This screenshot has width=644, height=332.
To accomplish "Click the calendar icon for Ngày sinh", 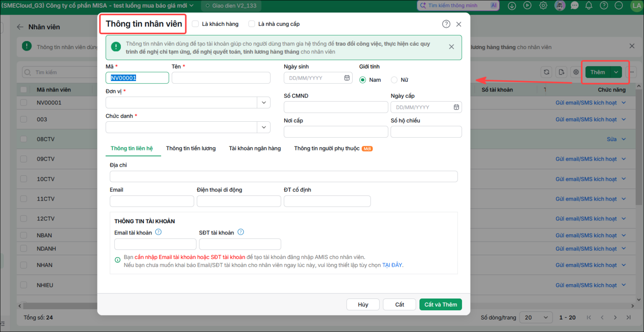I will tap(347, 78).
